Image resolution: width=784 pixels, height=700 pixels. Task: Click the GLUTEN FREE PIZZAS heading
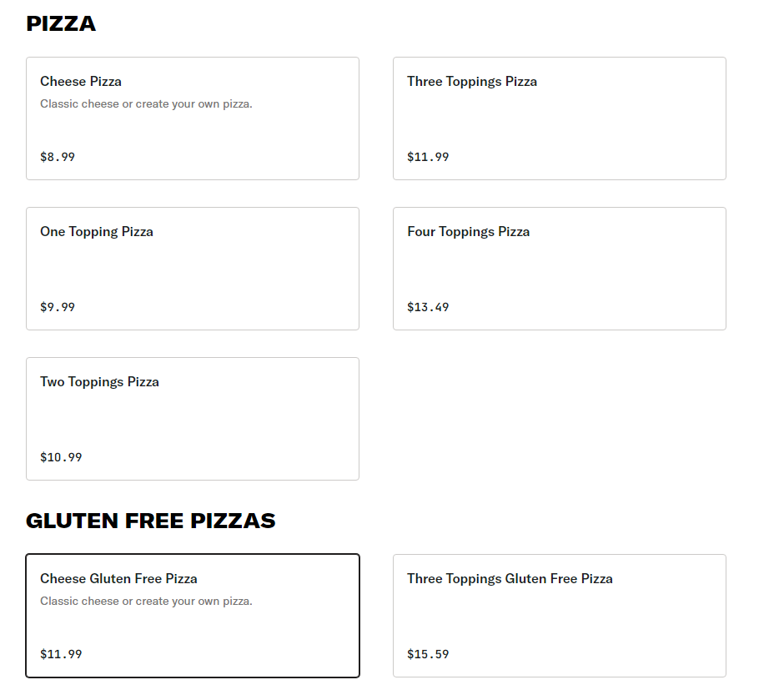(150, 521)
